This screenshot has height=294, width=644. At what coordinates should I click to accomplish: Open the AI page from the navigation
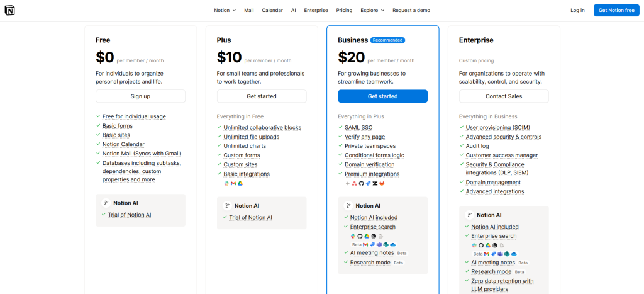click(x=293, y=10)
